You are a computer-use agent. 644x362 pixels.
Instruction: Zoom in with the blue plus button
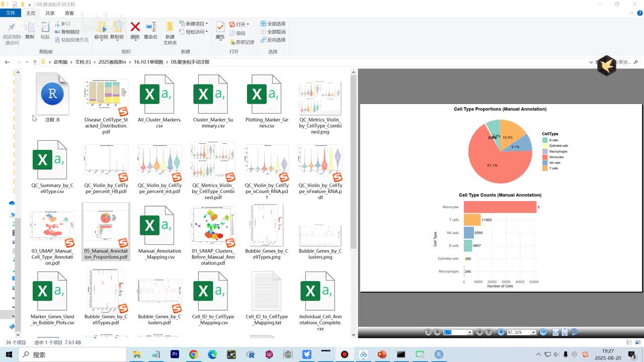(501, 332)
